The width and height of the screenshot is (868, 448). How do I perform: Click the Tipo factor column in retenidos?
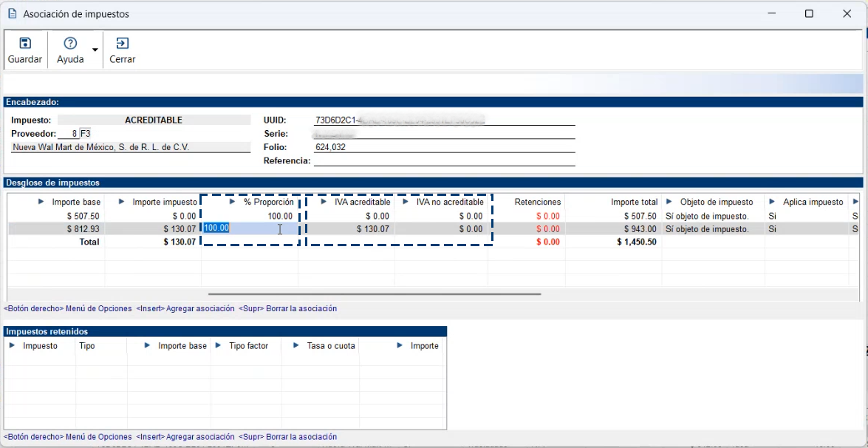pyautogui.click(x=248, y=346)
